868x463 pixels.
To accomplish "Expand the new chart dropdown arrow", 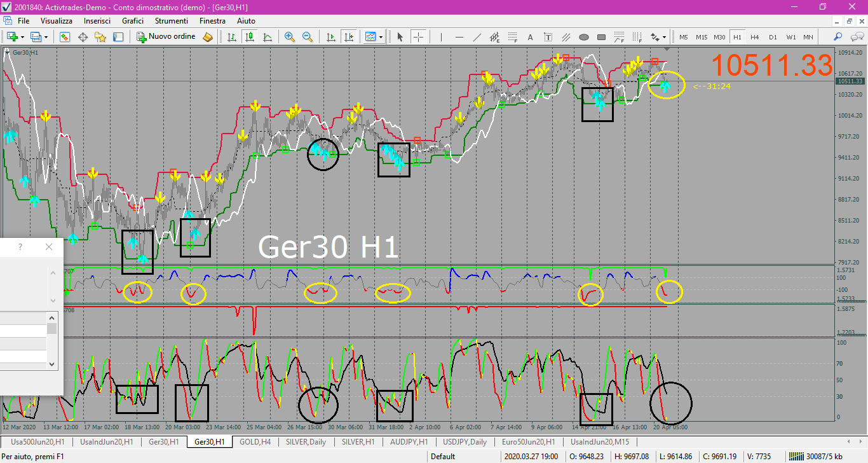I will pos(22,37).
